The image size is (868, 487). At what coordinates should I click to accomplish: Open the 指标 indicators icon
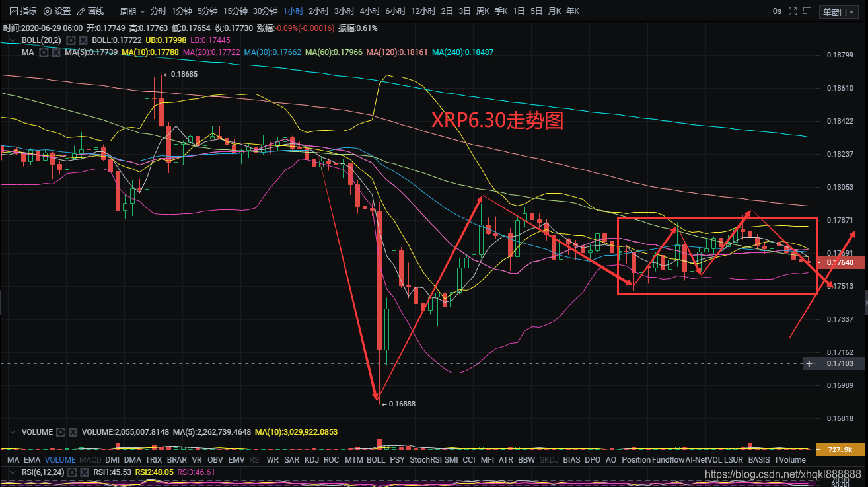tap(23, 11)
